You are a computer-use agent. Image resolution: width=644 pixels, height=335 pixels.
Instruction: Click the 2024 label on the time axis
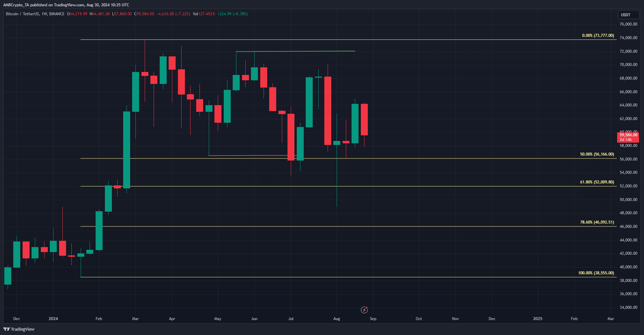tap(53, 319)
